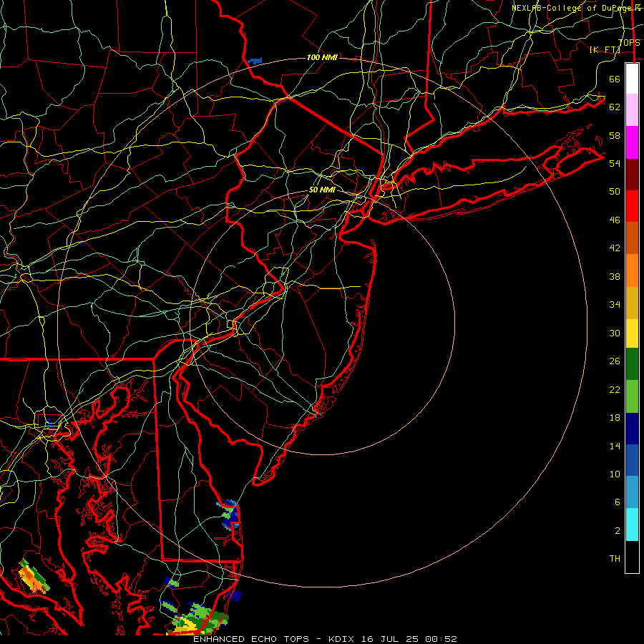
Task: Click the '[K FT]' units label
Action: [x=605, y=50]
